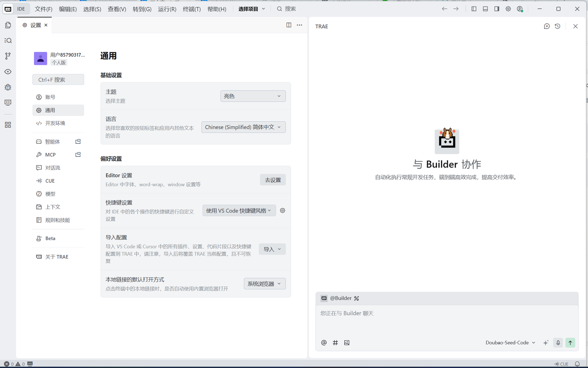This screenshot has width=588, height=368.
Task: Click the # context icon in chat input
Action: coord(335,343)
